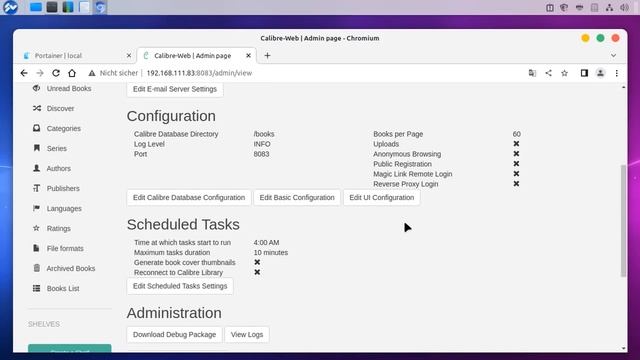Click the network icon in system tray
This screenshot has height=360, width=640.
click(609, 7)
